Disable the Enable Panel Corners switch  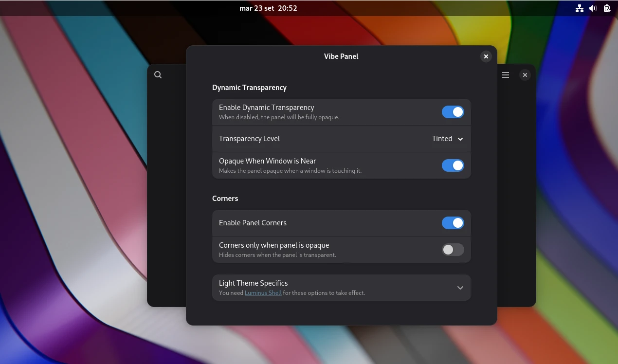453,223
